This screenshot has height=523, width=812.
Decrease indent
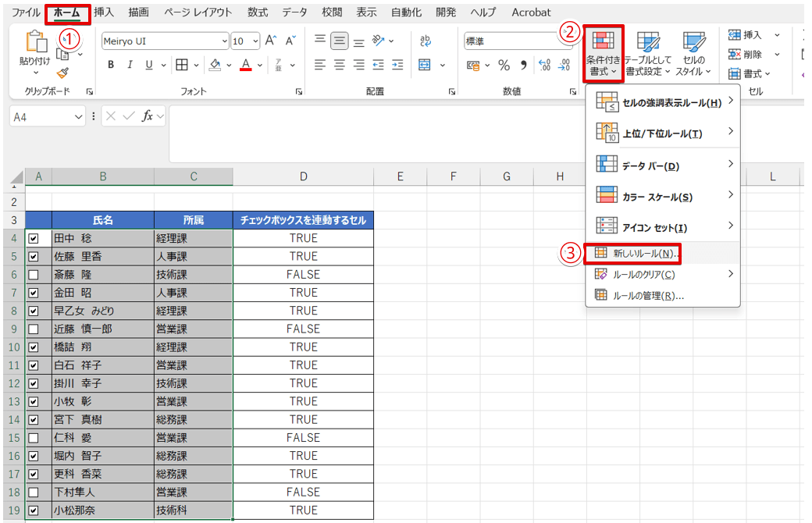[378, 65]
